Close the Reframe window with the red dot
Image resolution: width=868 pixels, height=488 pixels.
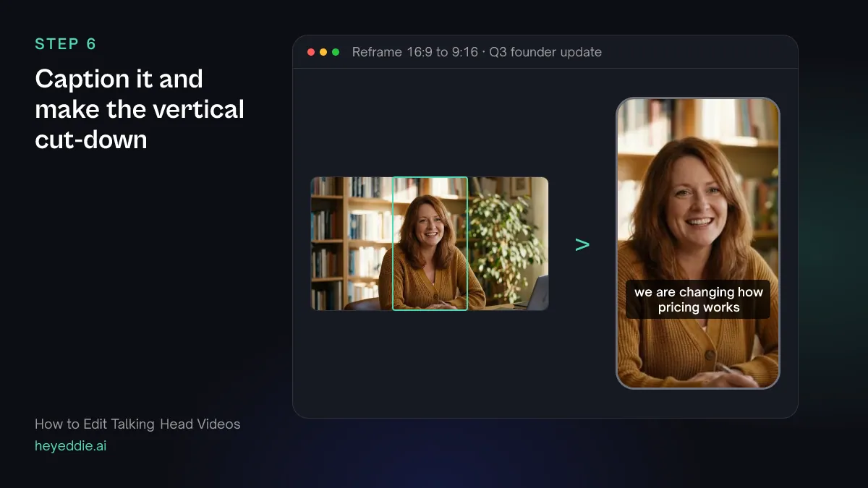(x=311, y=52)
